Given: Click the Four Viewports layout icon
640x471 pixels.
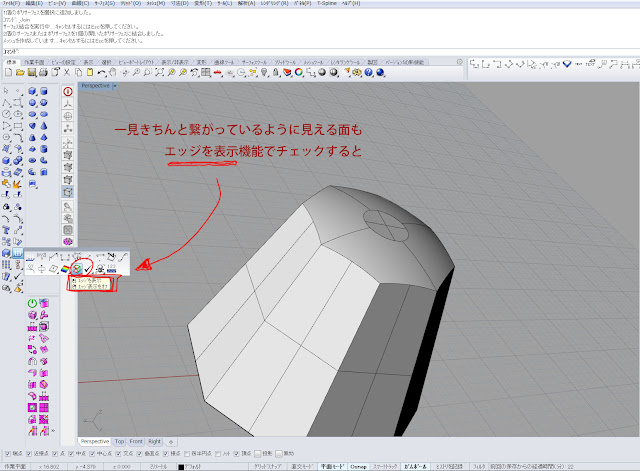Looking at the screenshot, I should [206, 73].
